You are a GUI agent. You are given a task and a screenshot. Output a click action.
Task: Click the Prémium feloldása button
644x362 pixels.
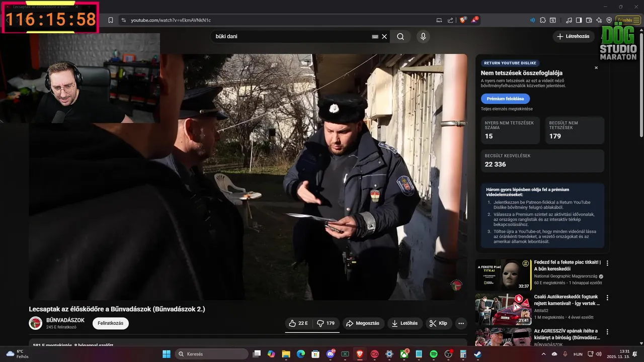point(505,99)
